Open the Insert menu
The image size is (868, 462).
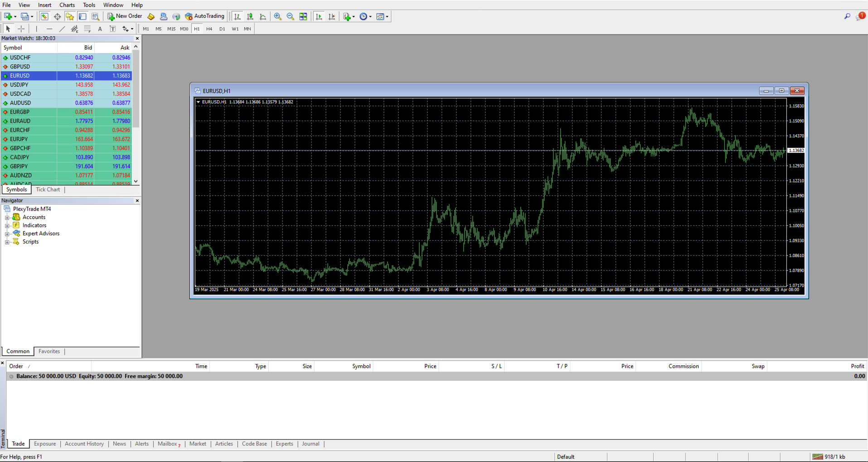click(44, 5)
